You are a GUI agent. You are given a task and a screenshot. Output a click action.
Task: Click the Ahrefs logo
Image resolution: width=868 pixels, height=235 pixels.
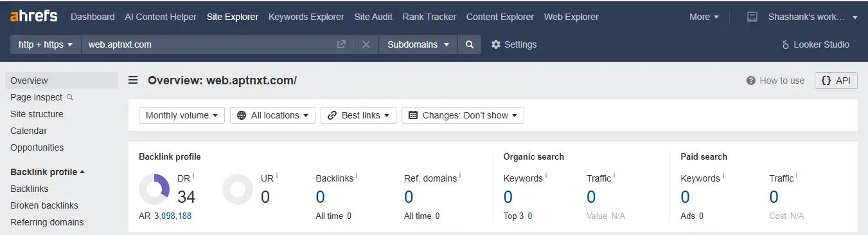click(34, 16)
